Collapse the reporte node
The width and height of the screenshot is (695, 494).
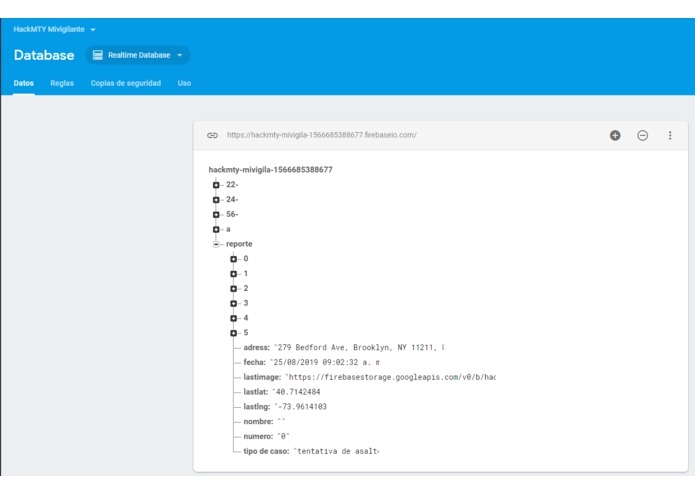pyautogui.click(x=216, y=244)
